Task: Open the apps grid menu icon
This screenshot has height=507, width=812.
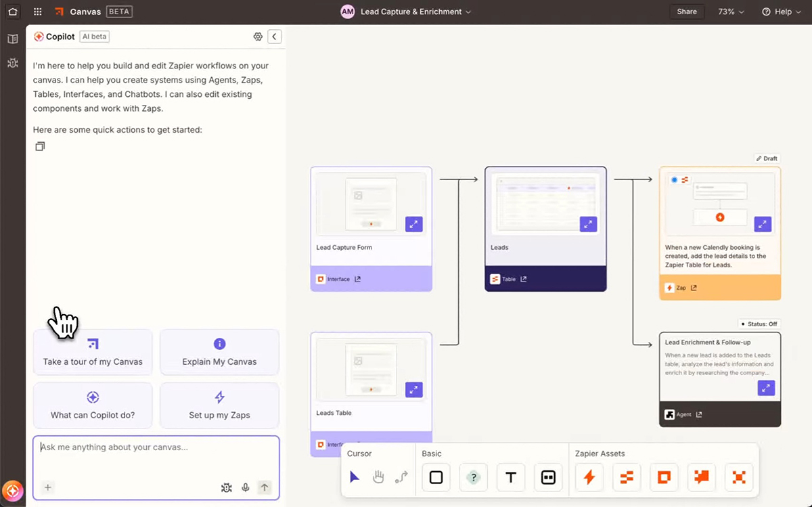Action: click(x=38, y=12)
